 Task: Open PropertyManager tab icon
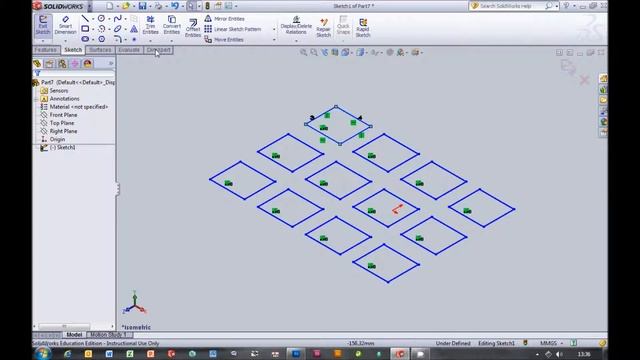point(49,63)
